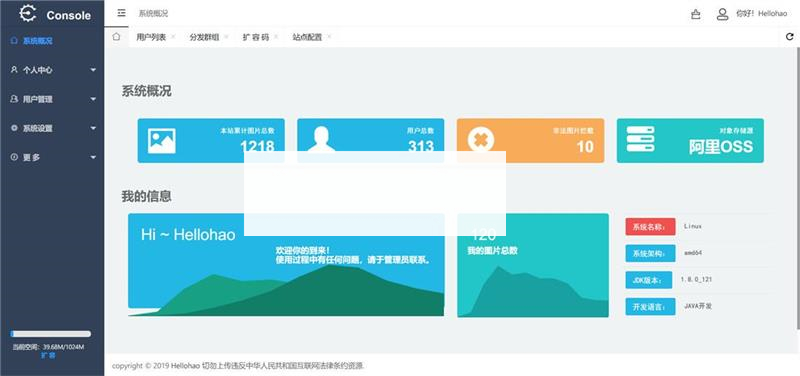Click the refresh icon at tab bar right
Viewport: 800px width, 376px height.
pyautogui.click(x=790, y=37)
